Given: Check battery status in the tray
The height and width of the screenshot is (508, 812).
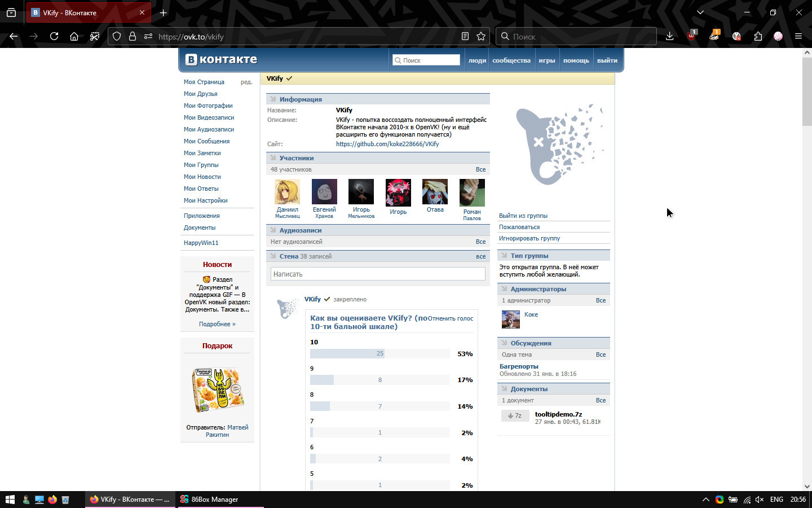Looking at the screenshot, I should tap(733, 500).
